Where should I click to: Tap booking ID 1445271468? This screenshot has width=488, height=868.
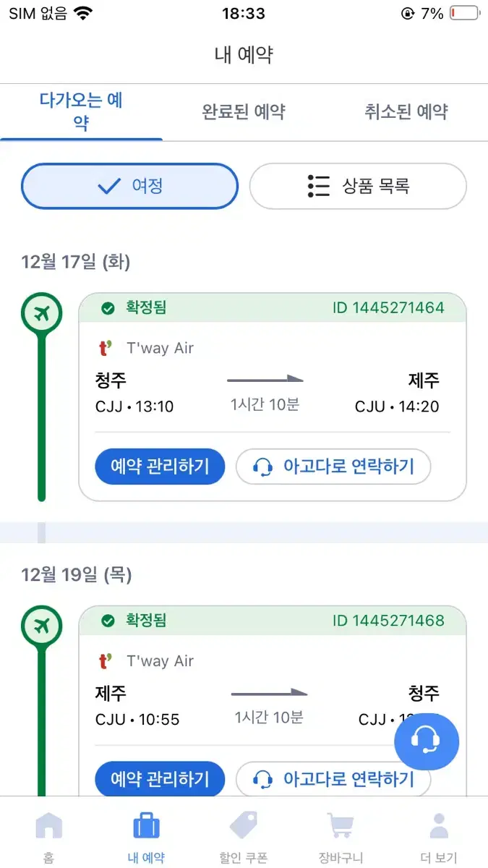coord(388,621)
